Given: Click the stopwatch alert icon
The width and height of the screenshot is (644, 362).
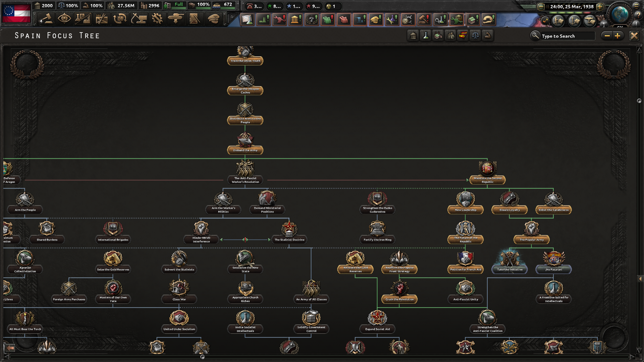Looking at the screenshot, I should [x=408, y=19].
